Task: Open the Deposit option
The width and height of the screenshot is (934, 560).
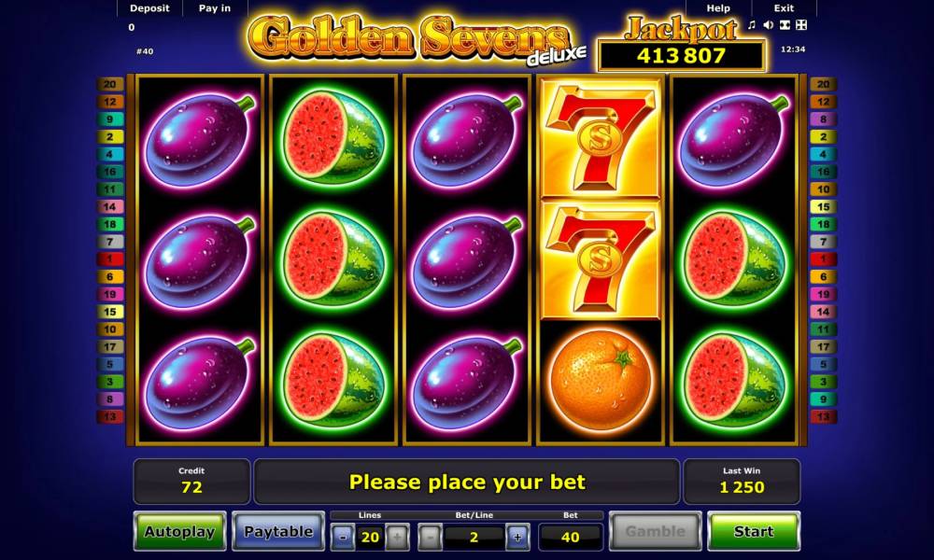Action: pos(149,8)
